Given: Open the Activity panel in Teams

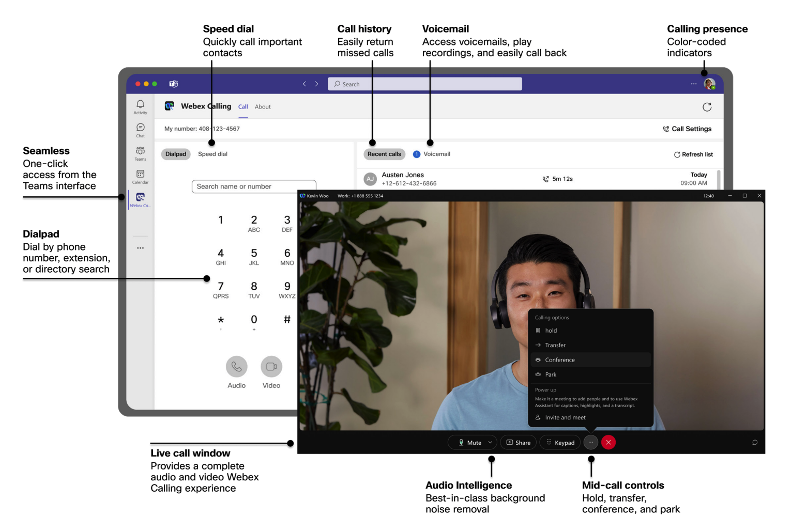Looking at the screenshot, I should [140, 106].
